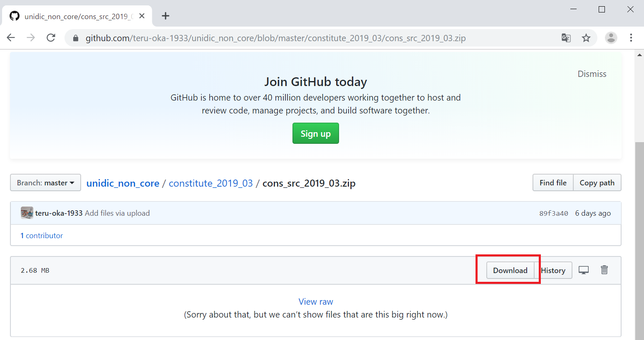Go to constitute_2019_03 folder link

click(x=211, y=183)
